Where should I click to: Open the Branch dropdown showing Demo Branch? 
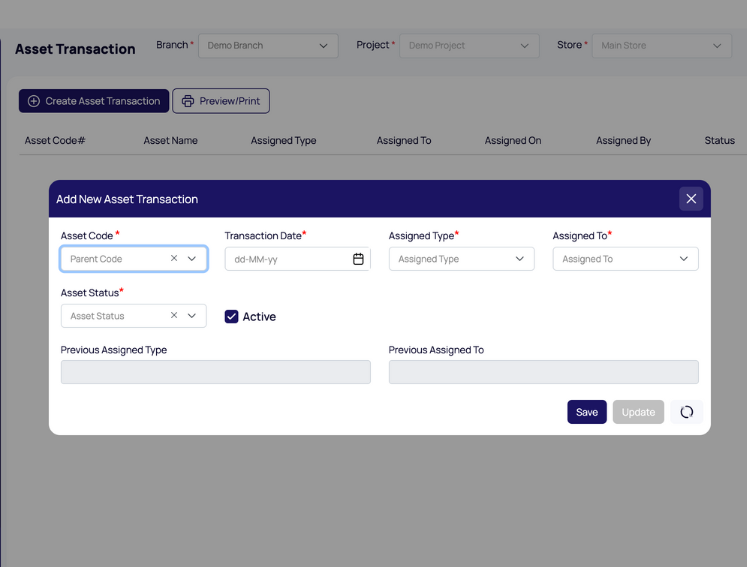pos(268,46)
